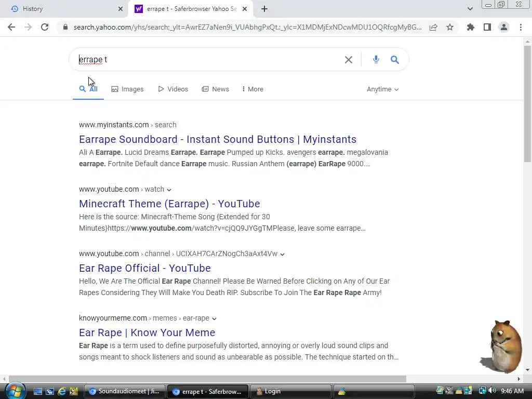Open the profile avatar menu

[504, 27]
